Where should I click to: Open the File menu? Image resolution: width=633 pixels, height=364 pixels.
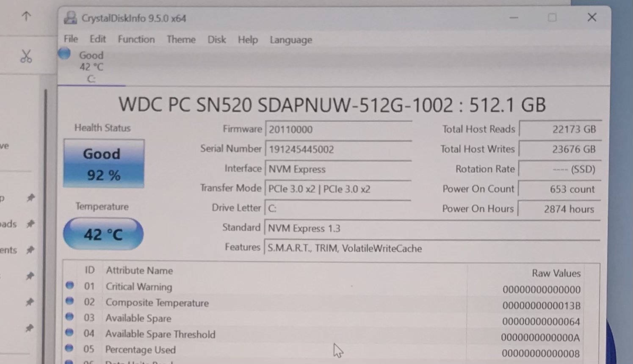71,39
